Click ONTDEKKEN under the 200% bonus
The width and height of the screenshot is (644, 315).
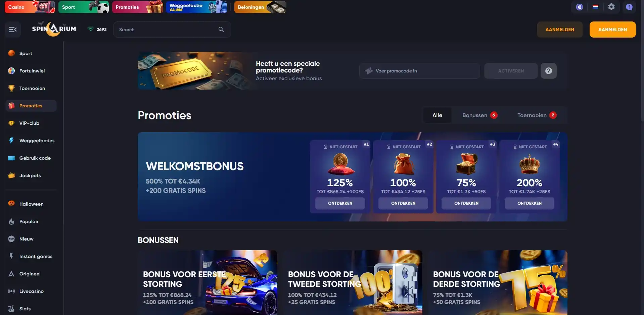(529, 203)
